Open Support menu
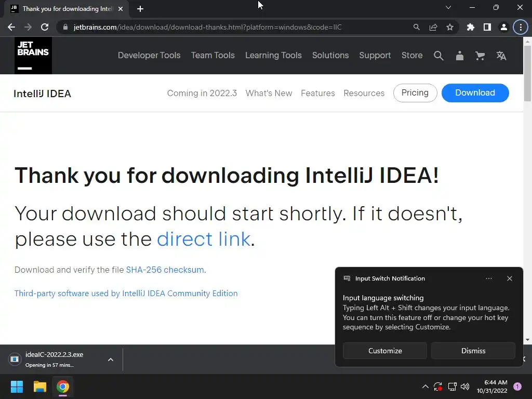Image resolution: width=532 pixels, height=399 pixels. 375,55
